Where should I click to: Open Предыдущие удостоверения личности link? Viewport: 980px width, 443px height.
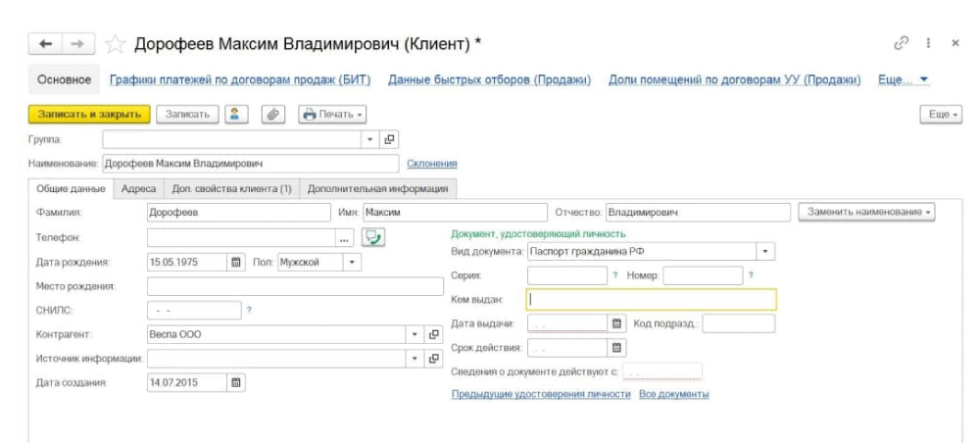(540, 394)
